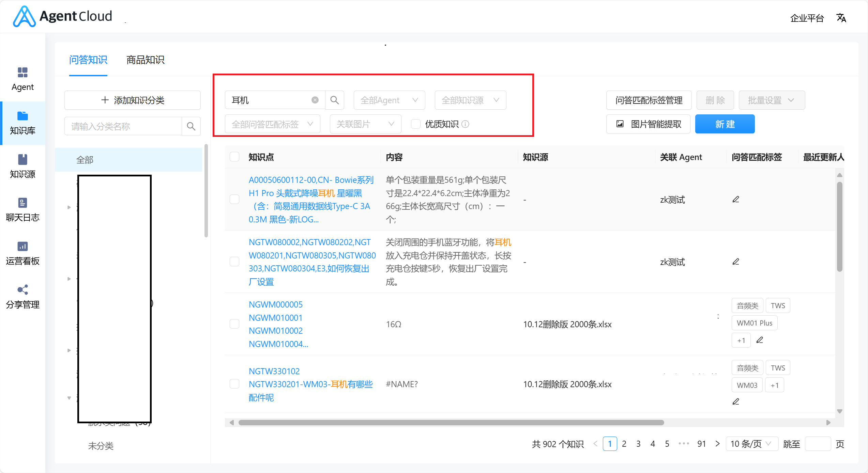
Task: Open the 全部问答匹配标签 dropdown
Action: [272, 124]
